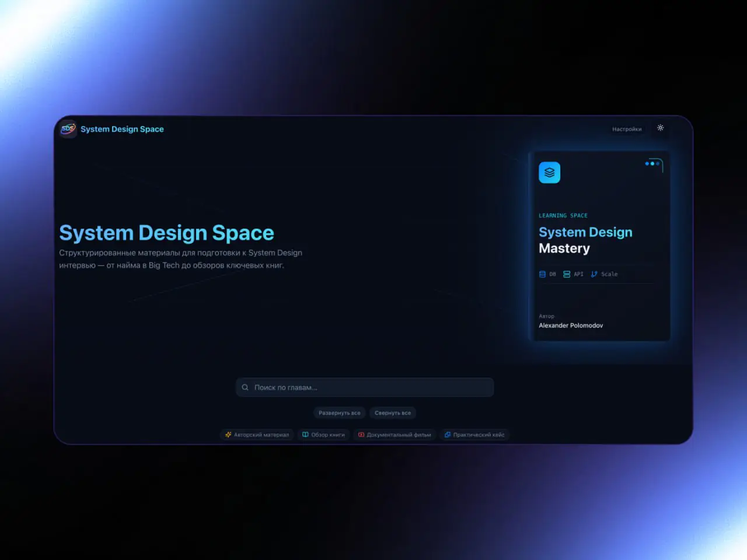747x560 pixels.
Task: Expand all chapters with Развернуть все
Action: [339, 413]
